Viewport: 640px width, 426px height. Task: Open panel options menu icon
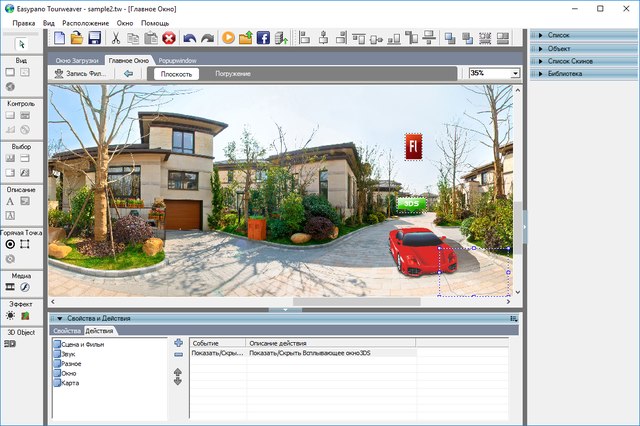coord(514,318)
